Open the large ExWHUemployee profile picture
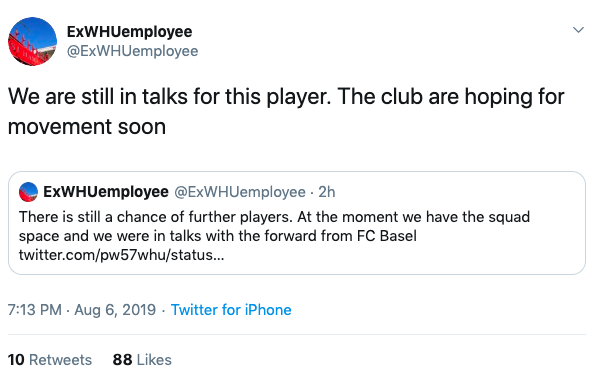 pyautogui.click(x=32, y=41)
